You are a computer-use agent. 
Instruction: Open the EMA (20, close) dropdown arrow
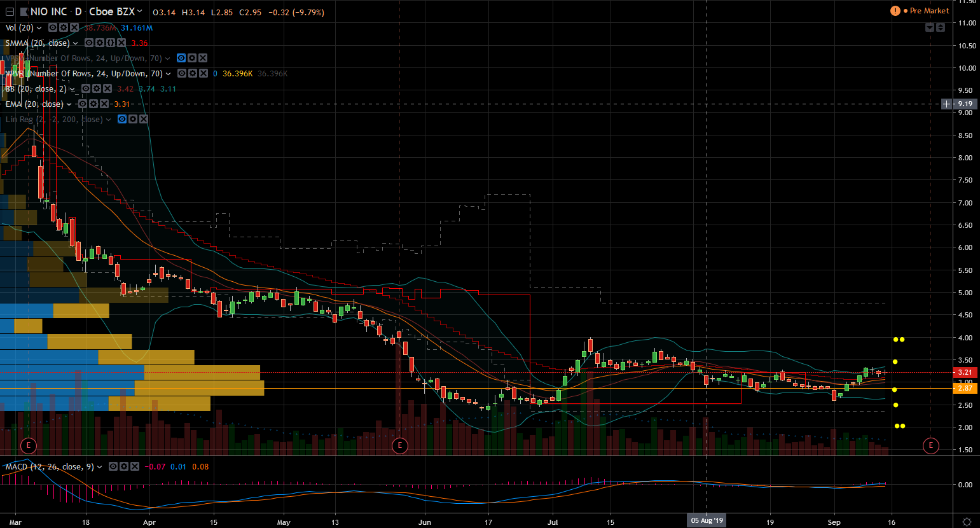point(69,104)
